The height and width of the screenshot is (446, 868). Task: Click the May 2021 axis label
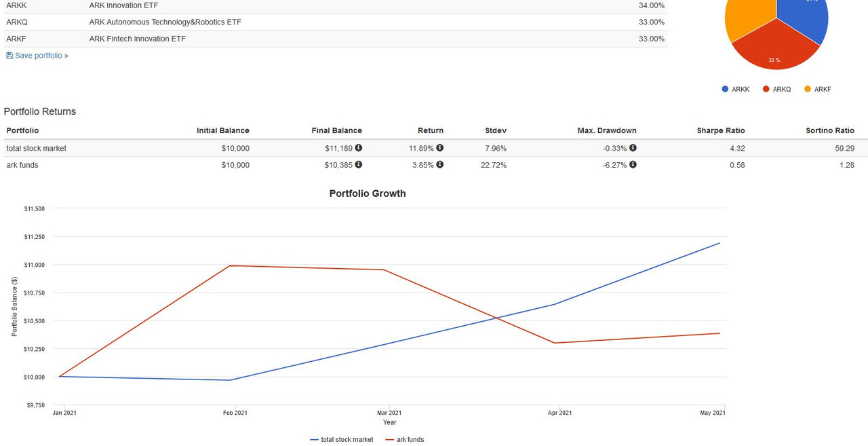[713, 413]
